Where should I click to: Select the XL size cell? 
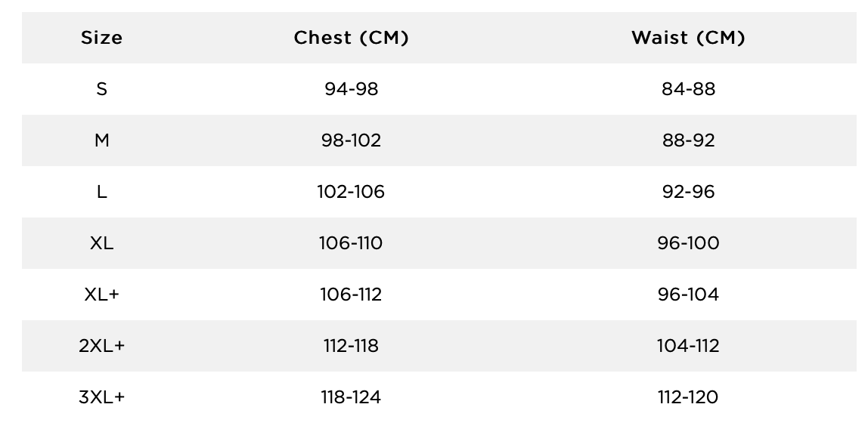(x=101, y=243)
